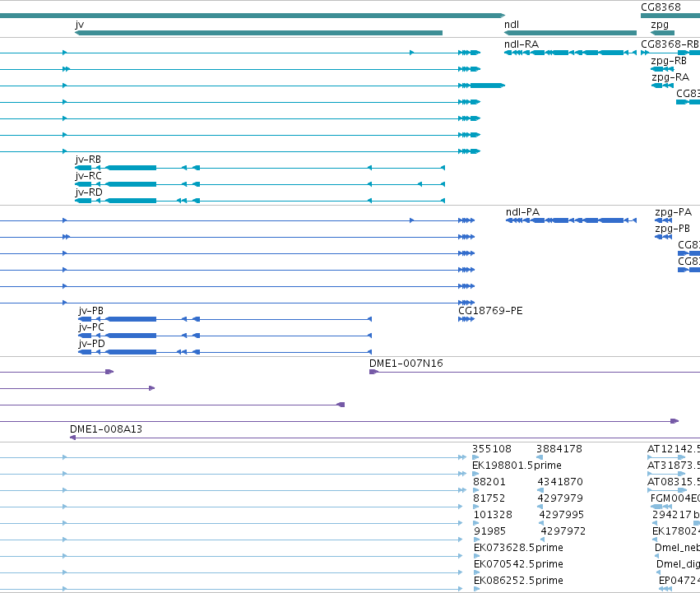Click the CG18769-PE protein label

490,311
